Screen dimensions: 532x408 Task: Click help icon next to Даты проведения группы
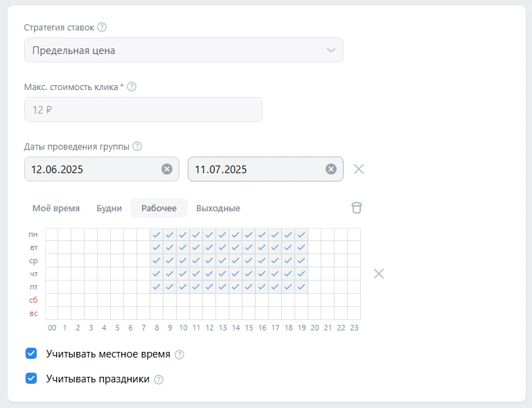click(137, 146)
